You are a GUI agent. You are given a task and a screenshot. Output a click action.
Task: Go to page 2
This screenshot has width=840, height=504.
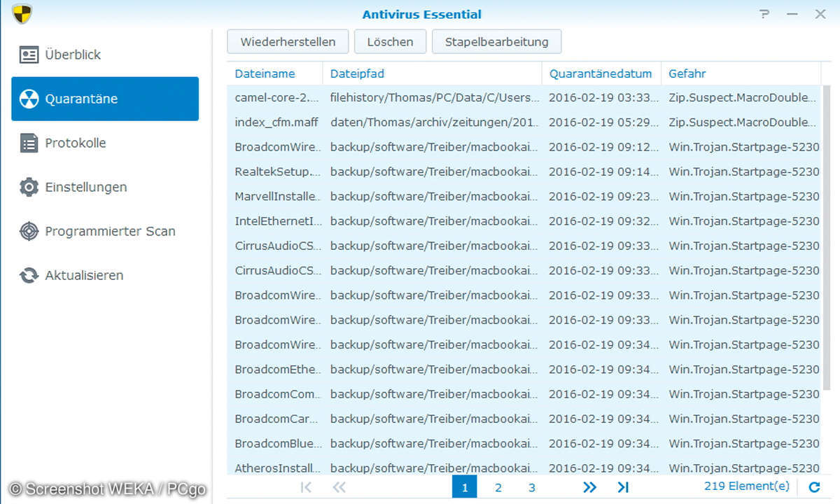[x=498, y=487]
